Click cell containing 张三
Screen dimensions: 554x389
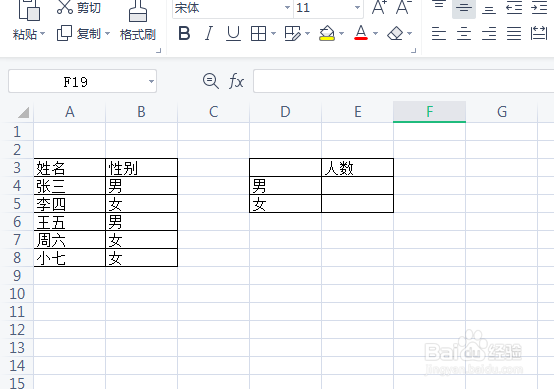click(x=70, y=185)
